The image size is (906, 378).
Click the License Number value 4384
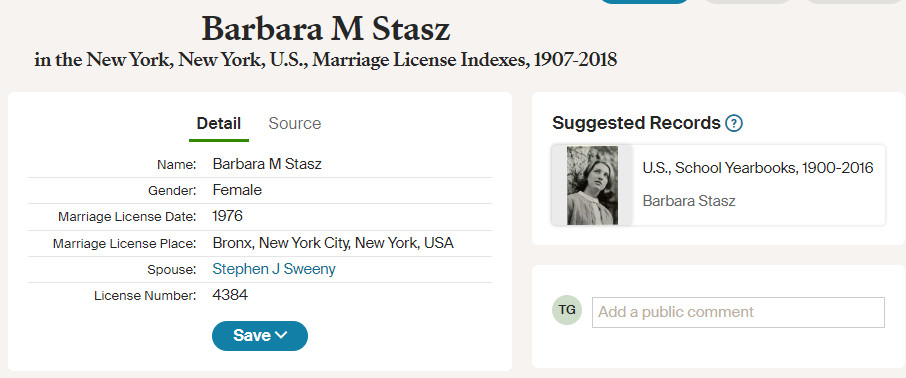pyautogui.click(x=230, y=295)
